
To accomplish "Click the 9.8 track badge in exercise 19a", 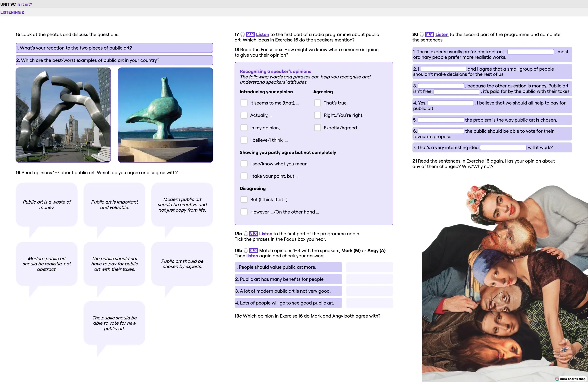I will [253, 234].
